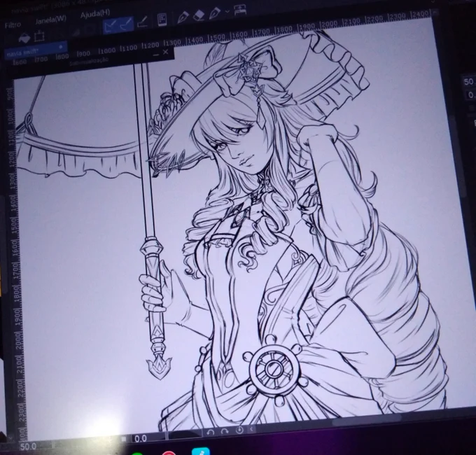The height and width of the screenshot is (455, 476).
Task: Select the first pen nib tool icon
Action: 183,17
